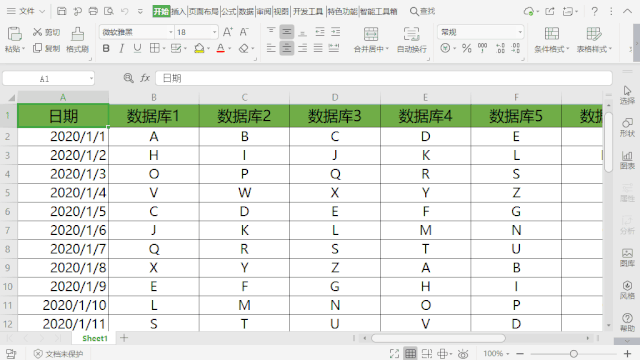Image resolution: width=640 pixels, height=360 pixels.
Task: Open the number format 常规 dropdown
Action: point(520,32)
